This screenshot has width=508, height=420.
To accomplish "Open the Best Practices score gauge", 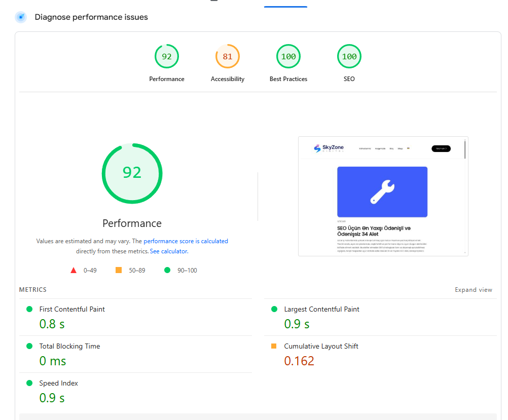I will [288, 57].
